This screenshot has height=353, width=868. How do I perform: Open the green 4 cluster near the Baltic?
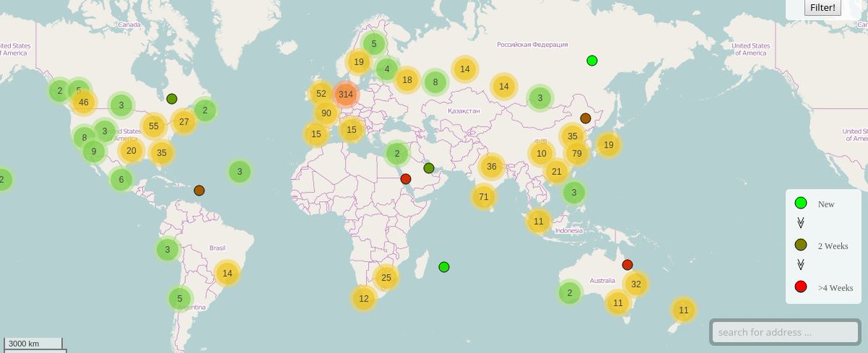click(x=387, y=70)
